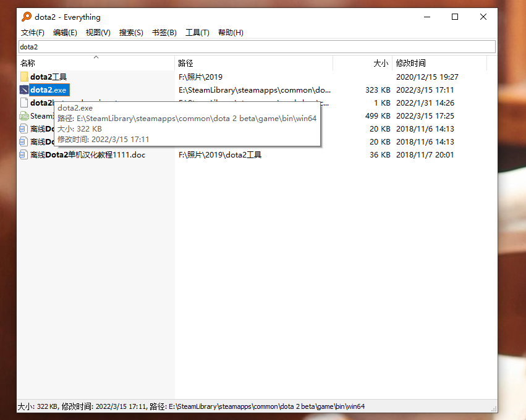Minimize the Everything window
Viewport: 526px width, 420px height.
pyautogui.click(x=427, y=17)
